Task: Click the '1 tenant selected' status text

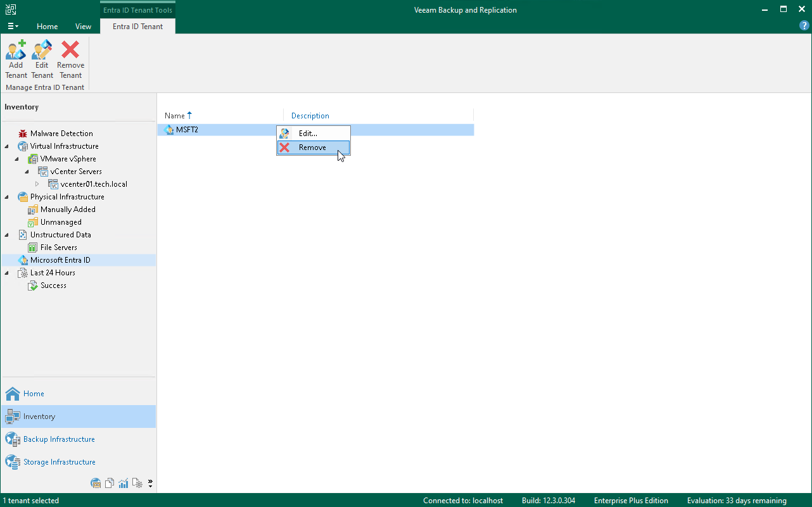Action: [31, 501]
